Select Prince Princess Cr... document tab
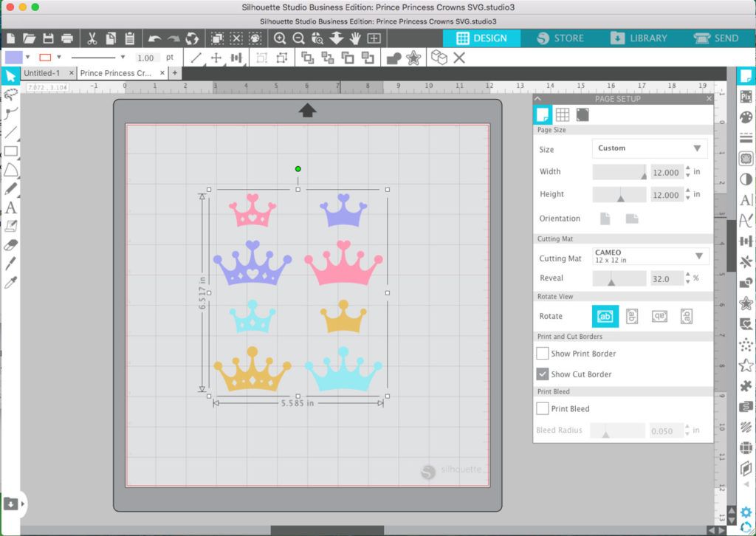This screenshot has height=536, width=756. coord(116,73)
